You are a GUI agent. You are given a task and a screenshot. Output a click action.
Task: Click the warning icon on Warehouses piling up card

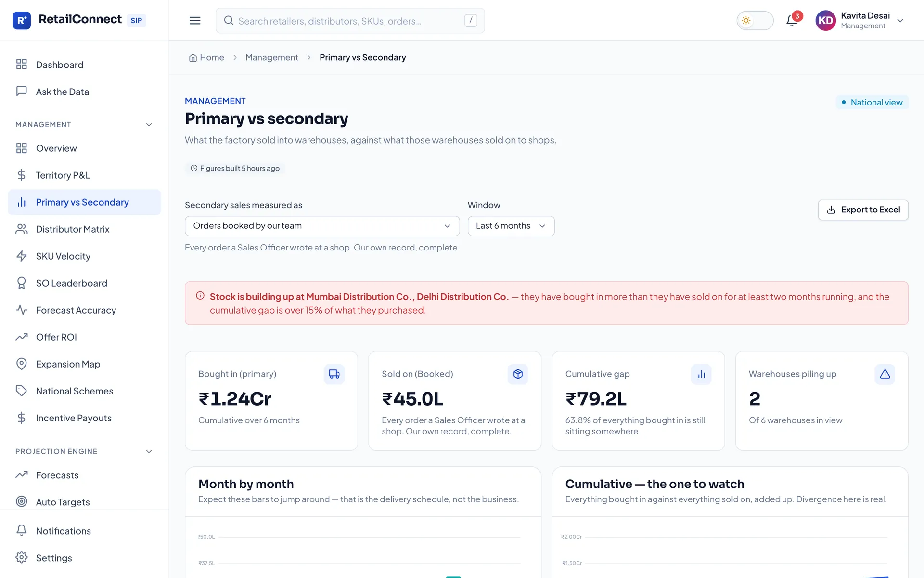click(x=885, y=374)
